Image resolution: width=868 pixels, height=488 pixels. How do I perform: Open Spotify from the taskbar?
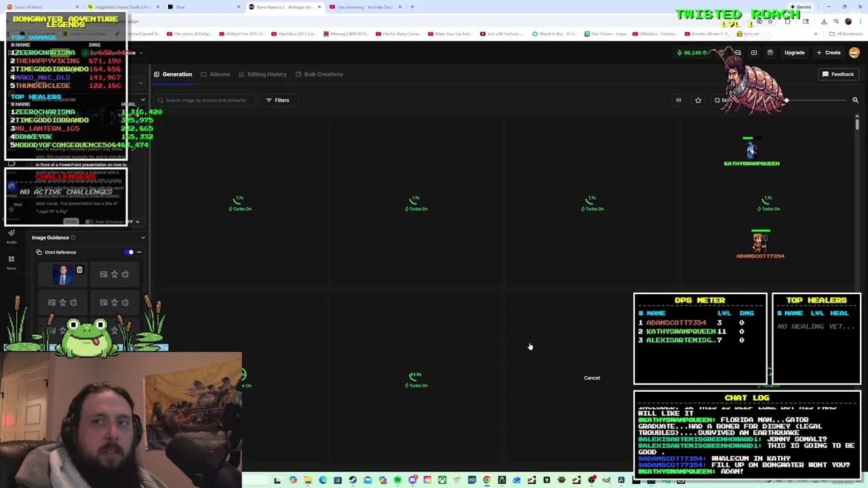[x=397, y=481]
